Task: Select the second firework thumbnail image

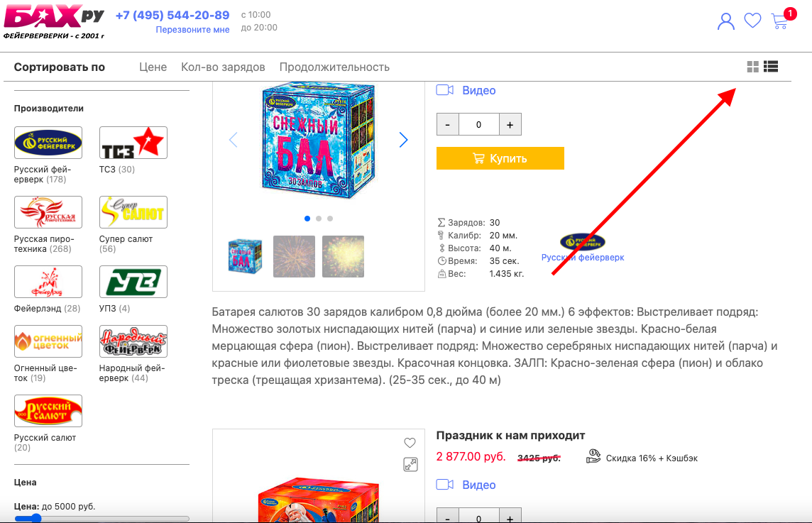Action: coord(294,256)
